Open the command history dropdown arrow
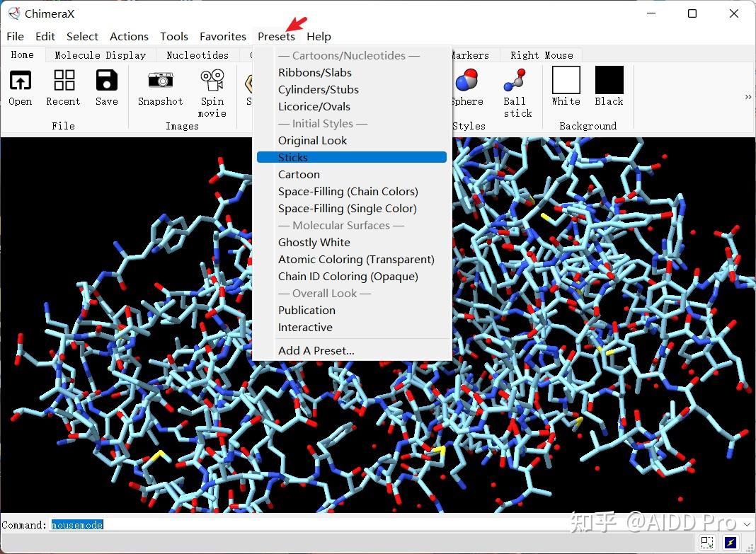The width and height of the screenshot is (756, 554). pyautogui.click(x=748, y=524)
